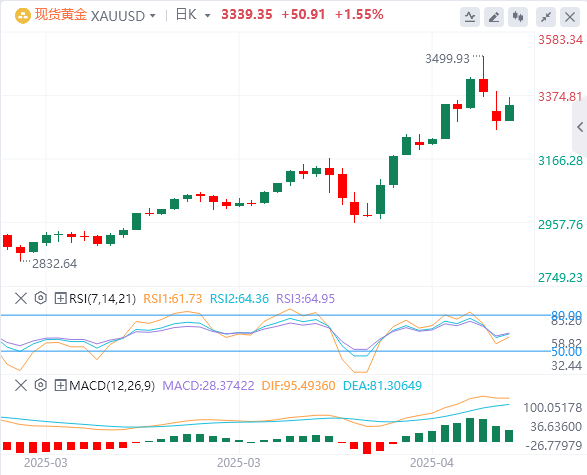Open the indicator line chart icon

click(470, 17)
